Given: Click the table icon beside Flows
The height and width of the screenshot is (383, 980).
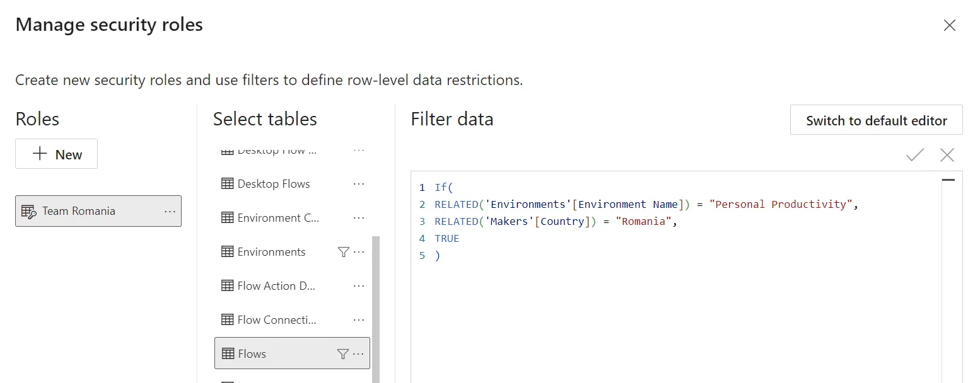Looking at the screenshot, I should 228,354.
